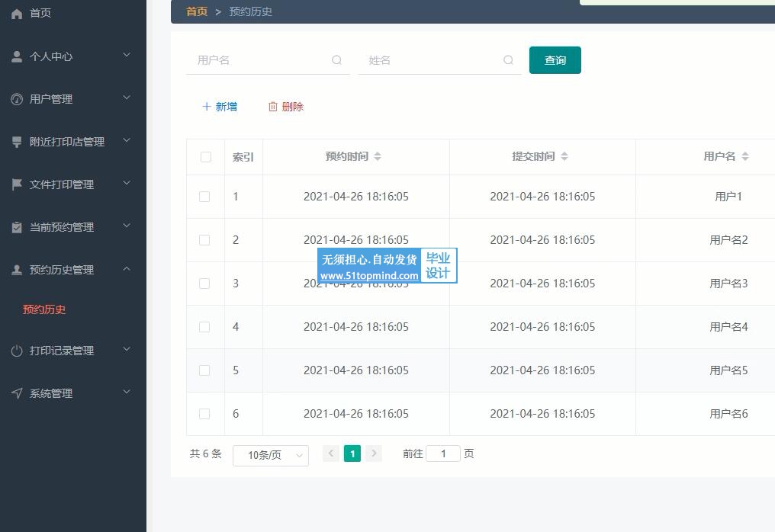Open the 10条/页 page size dropdown
The height and width of the screenshot is (532, 775).
pos(270,455)
